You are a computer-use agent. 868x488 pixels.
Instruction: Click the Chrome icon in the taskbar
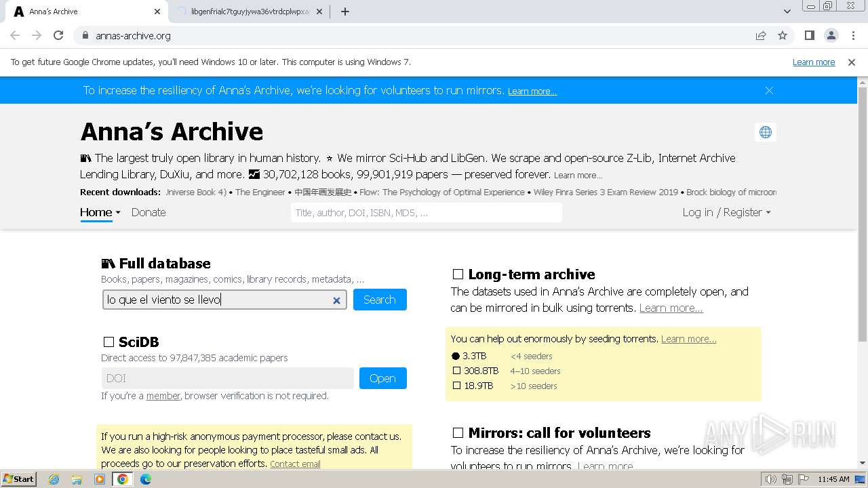click(123, 479)
